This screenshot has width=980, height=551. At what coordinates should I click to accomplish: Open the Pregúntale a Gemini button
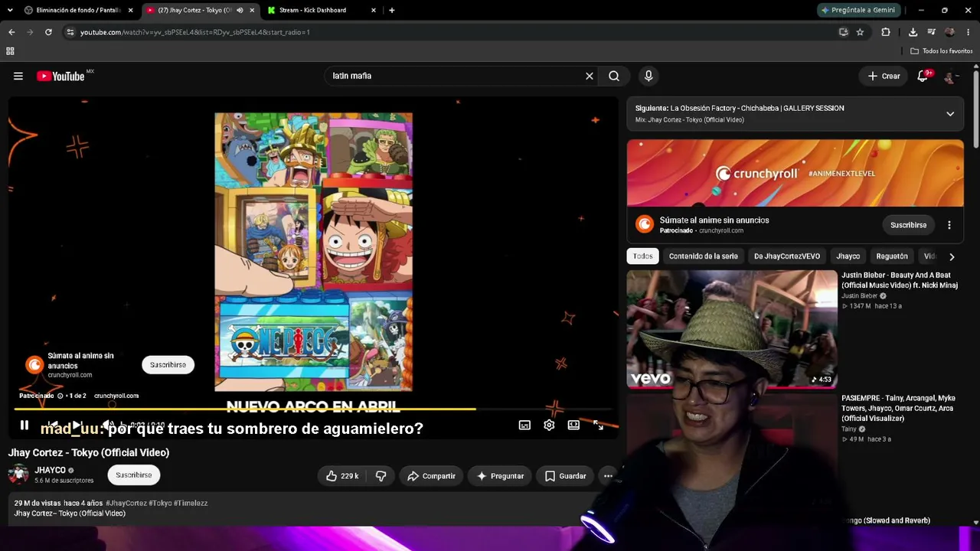[857, 10]
